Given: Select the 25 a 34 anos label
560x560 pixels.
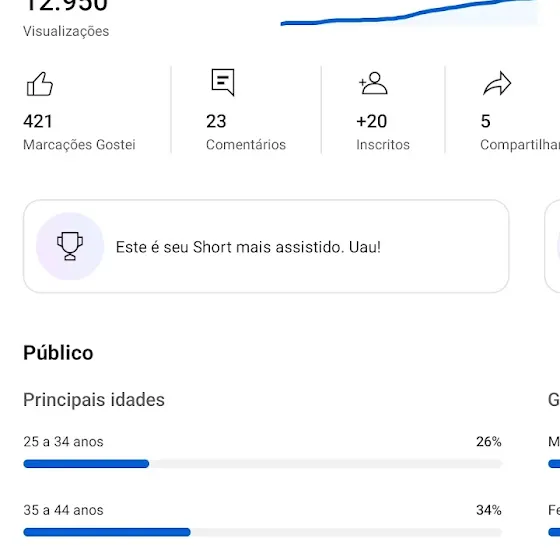Looking at the screenshot, I should pyautogui.click(x=63, y=442).
